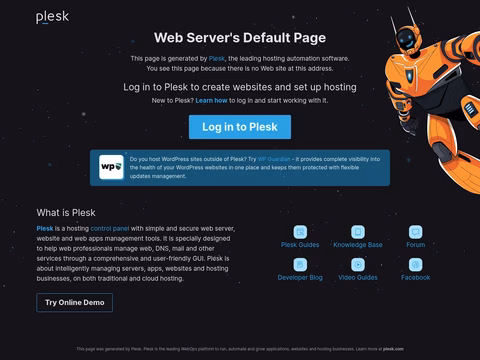Click the orange robot illustration
The width and height of the screenshot is (480, 360).
(433, 100)
